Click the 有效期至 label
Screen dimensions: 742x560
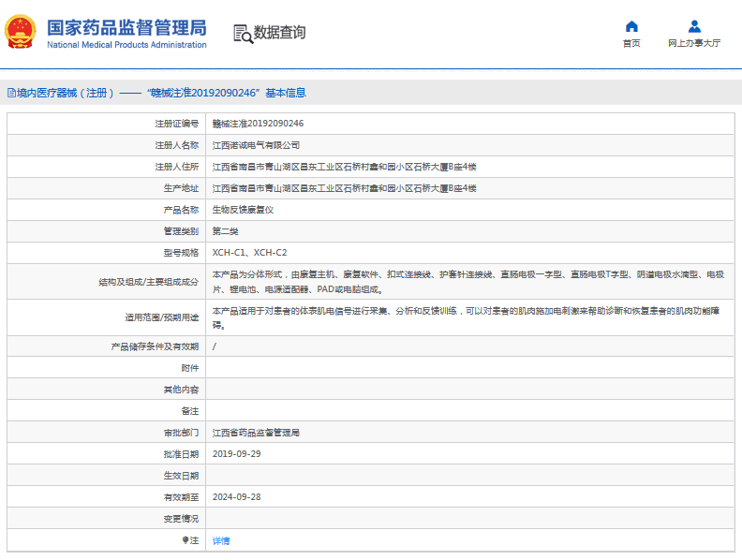(x=181, y=497)
